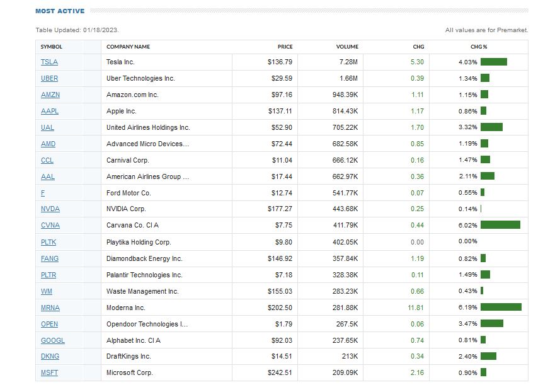Click the NVDA ticker link
The image size is (560, 392).
50,209
